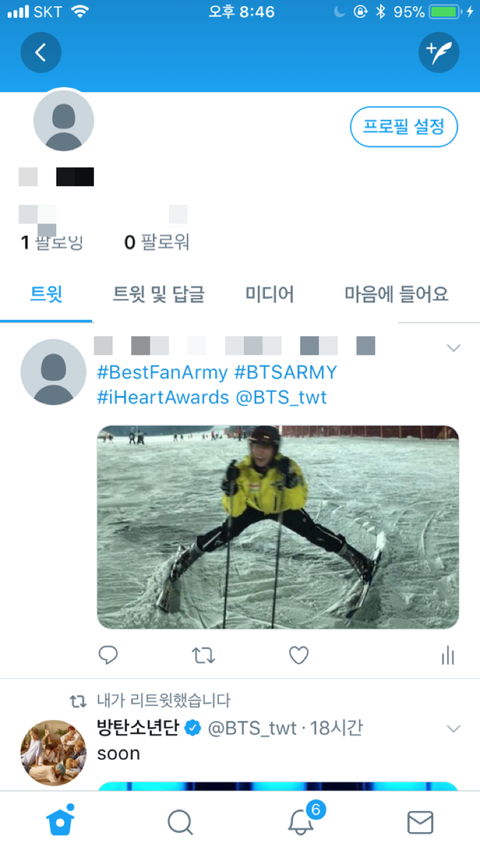
Task: Open the #iHeartAwards hashtag
Action: click(163, 397)
